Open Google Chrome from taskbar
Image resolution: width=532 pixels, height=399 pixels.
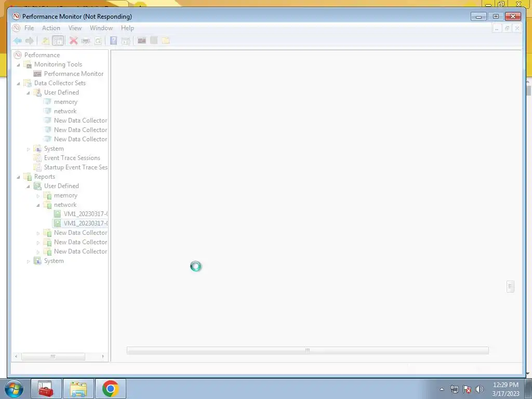click(111, 389)
